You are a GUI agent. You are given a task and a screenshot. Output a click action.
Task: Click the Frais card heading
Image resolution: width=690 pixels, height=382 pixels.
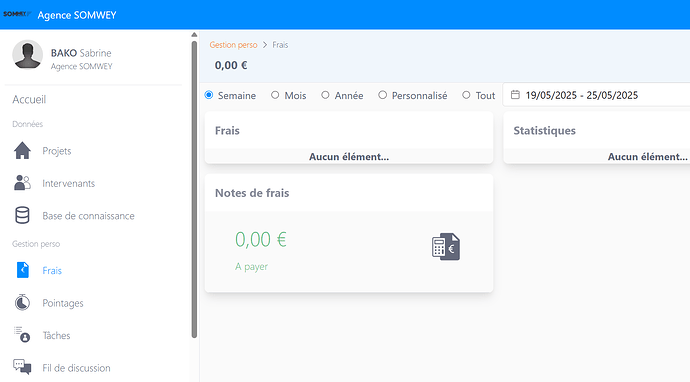[x=227, y=130]
